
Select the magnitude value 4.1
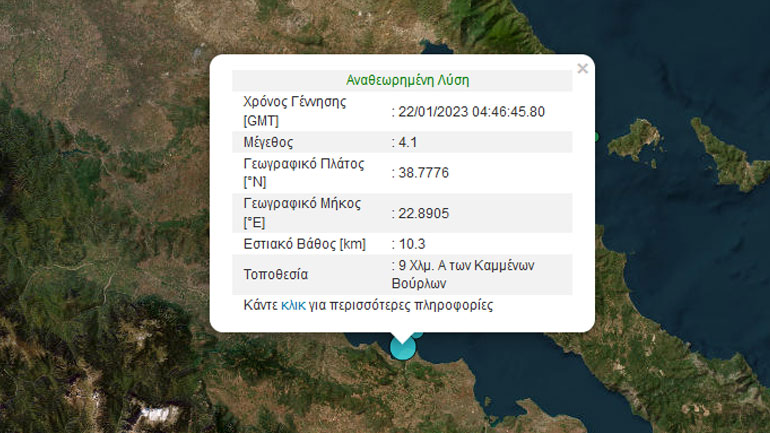(408, 142)
